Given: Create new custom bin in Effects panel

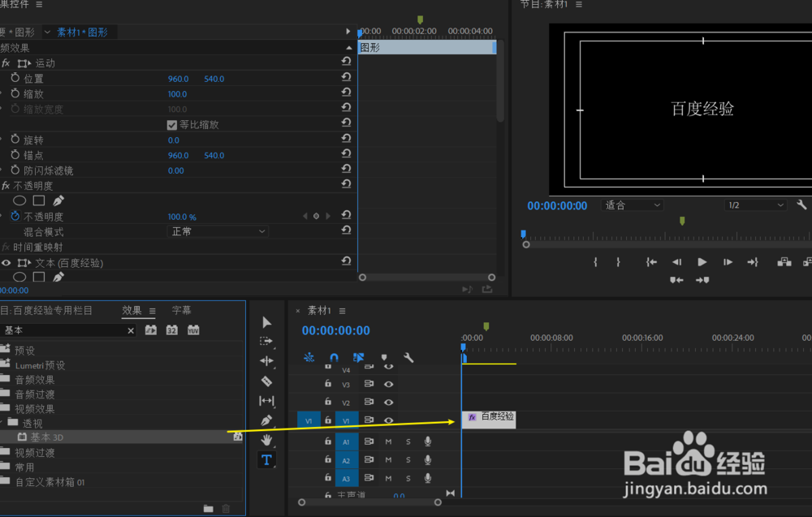Looking at the screenshot, I should click(x=208, y=509).
